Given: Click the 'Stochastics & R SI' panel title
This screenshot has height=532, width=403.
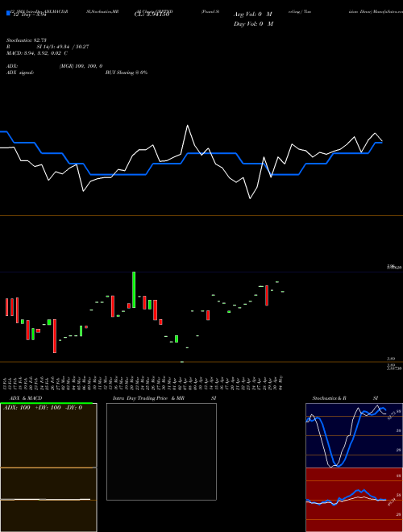Looking at the screenshot, I should (x=345, y=398).
